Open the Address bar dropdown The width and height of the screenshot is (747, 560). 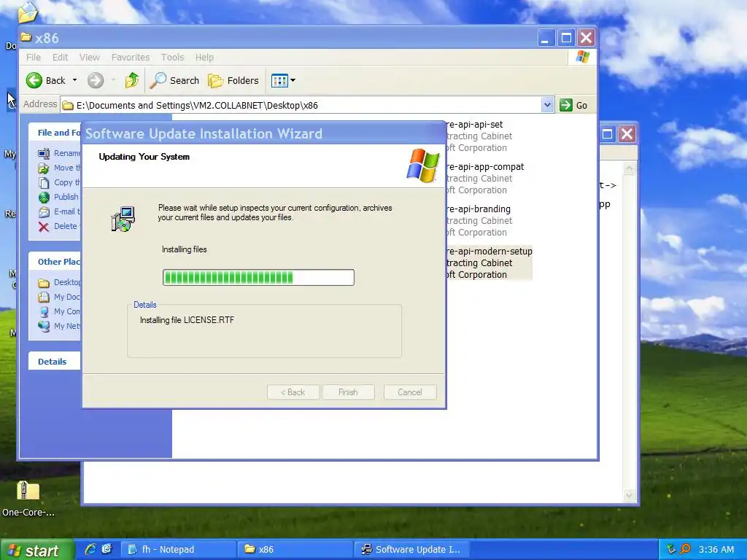(x=547, y=105)
